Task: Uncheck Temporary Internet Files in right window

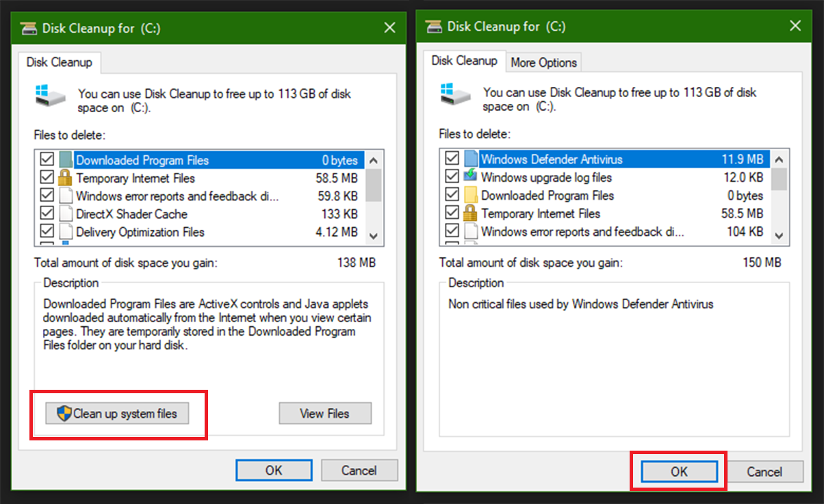Action: tap(452, 213)
